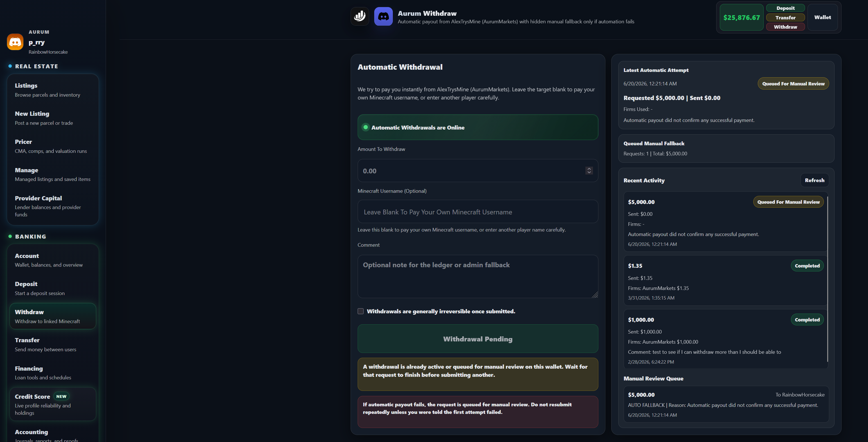868x442 pixels.
Task: Click the Real Estate section bullet
Action: coord(10,66)
